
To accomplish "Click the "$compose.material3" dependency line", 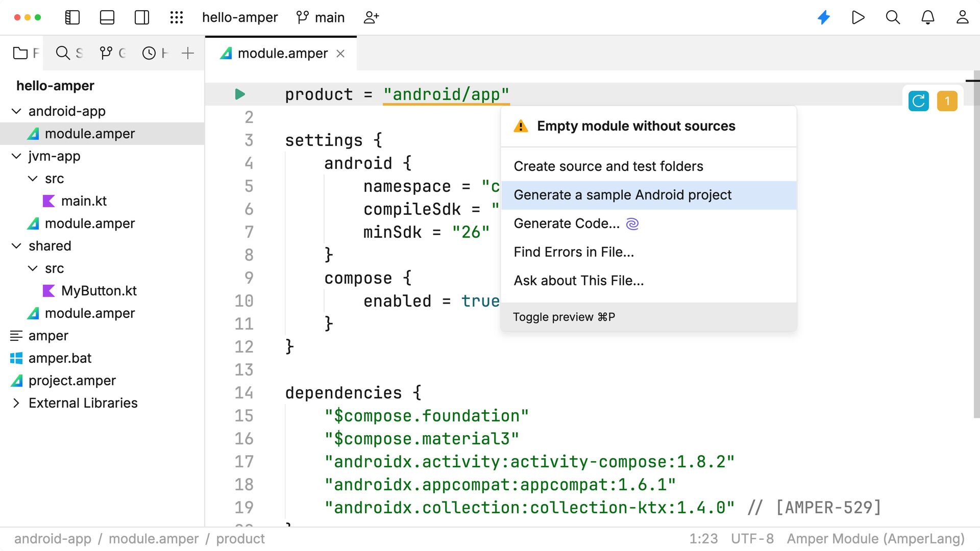I will 422,439.
